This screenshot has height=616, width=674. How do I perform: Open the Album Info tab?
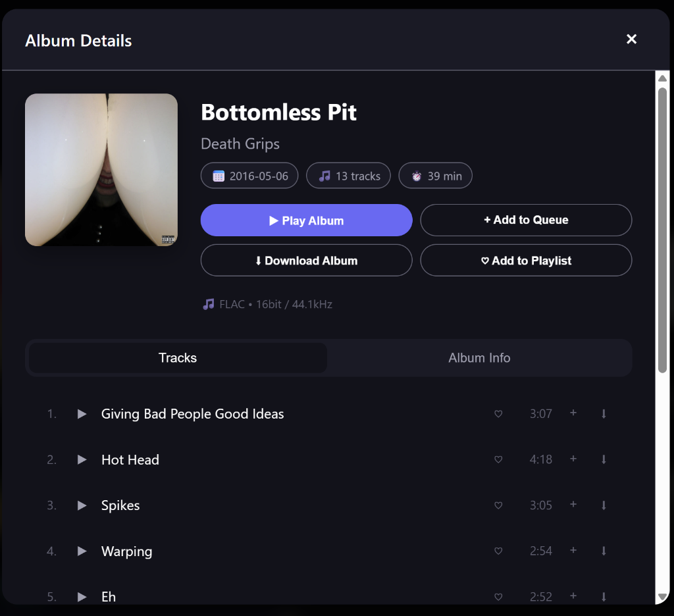479,358
